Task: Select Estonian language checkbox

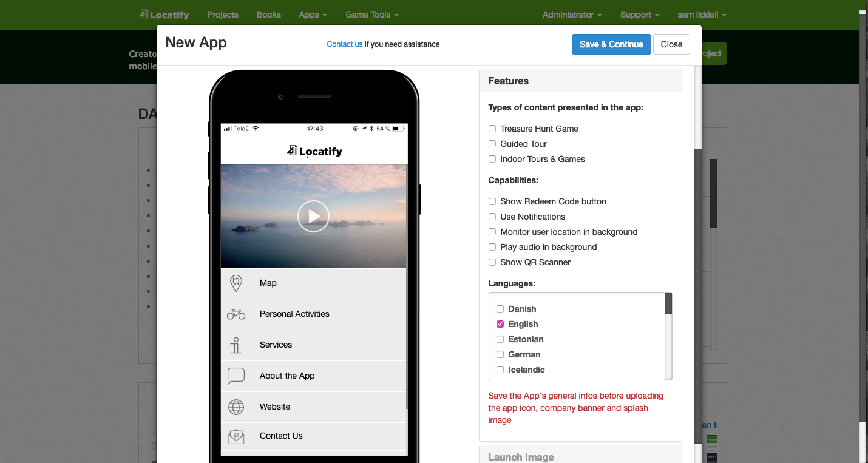Action: [x=500, y=339]
